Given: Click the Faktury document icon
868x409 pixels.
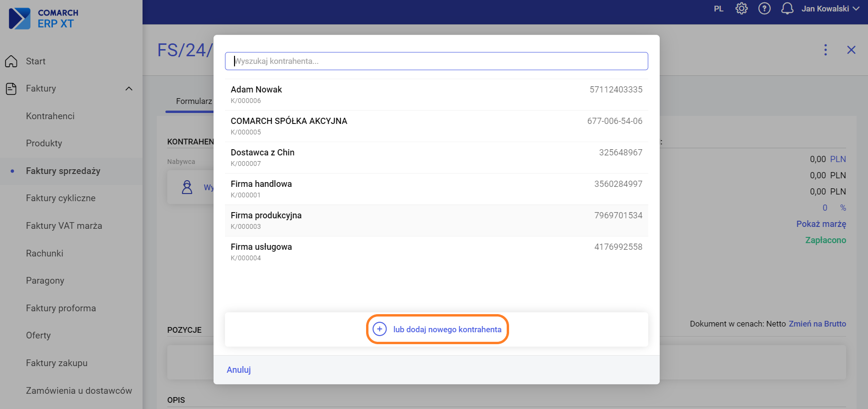Looking at the screenshot, I should pyautogui.click(x=11, y=89).
